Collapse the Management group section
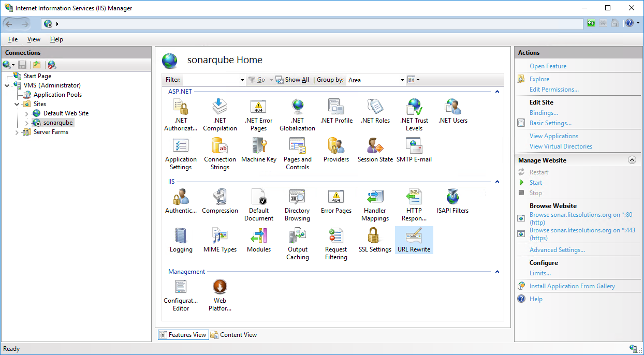This screenshot has height=355, width=644. pos(497,272)
